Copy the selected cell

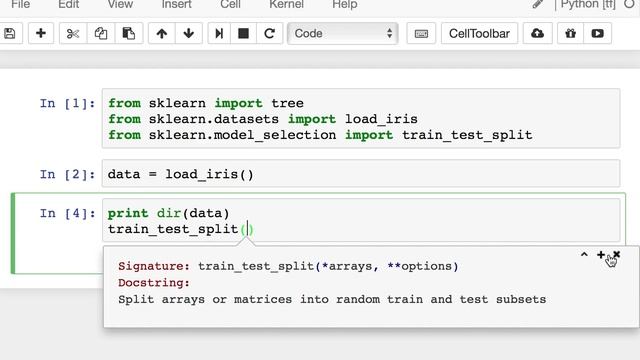pos(101,33)
